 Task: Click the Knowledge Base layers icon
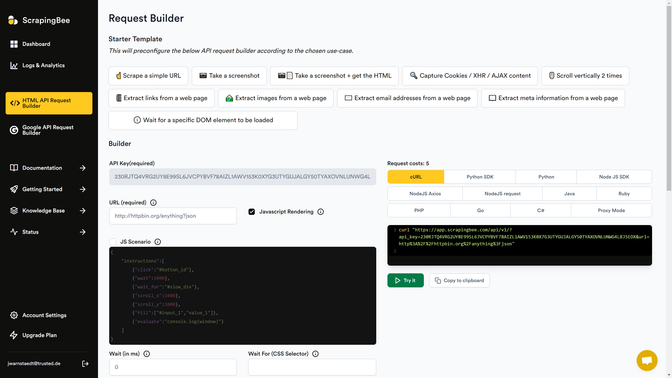click(x=14, y=210)
